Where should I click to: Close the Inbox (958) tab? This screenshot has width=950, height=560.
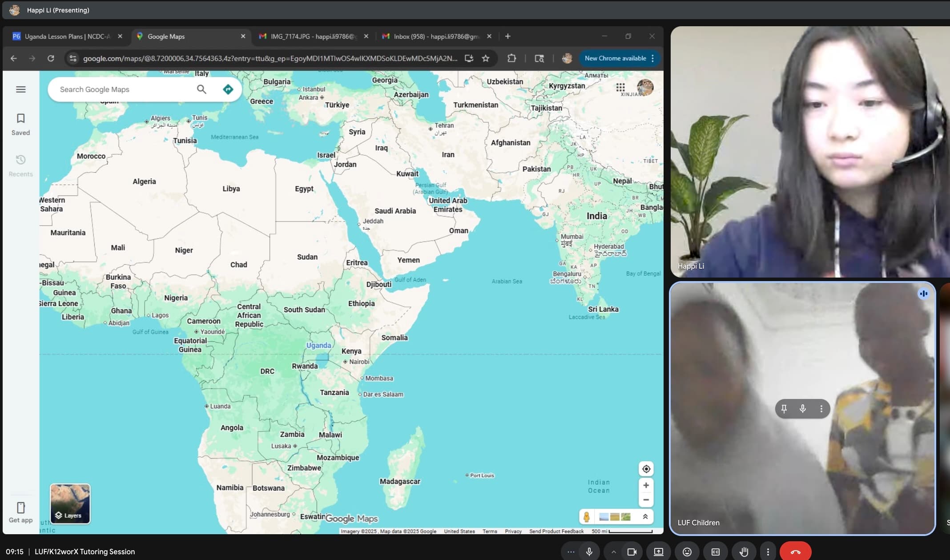489,36
